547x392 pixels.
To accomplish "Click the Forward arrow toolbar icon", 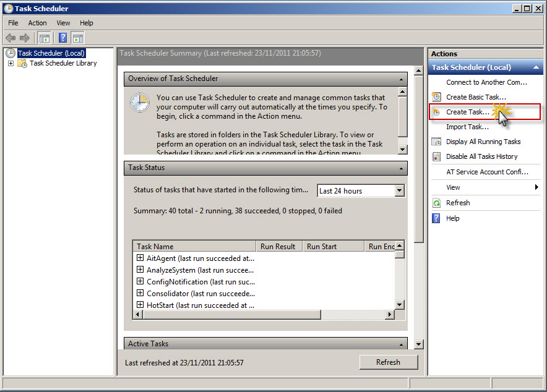I will tap(24, 38).
